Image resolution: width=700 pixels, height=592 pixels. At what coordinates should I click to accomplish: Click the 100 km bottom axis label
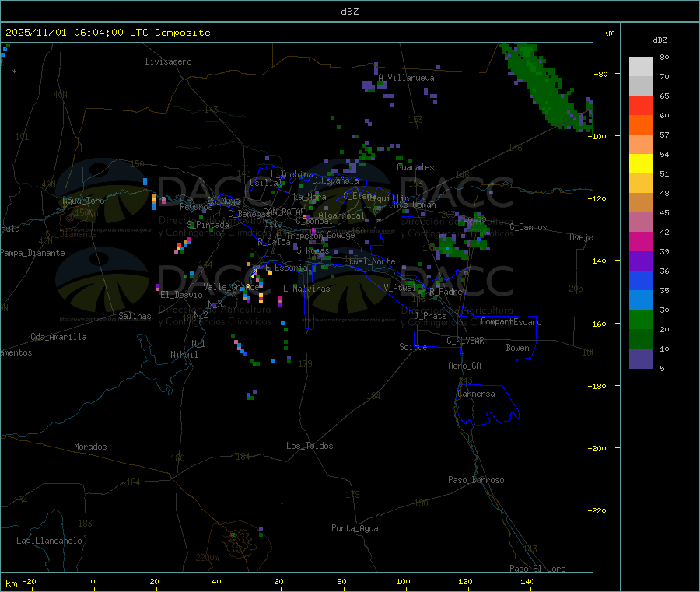403,581
